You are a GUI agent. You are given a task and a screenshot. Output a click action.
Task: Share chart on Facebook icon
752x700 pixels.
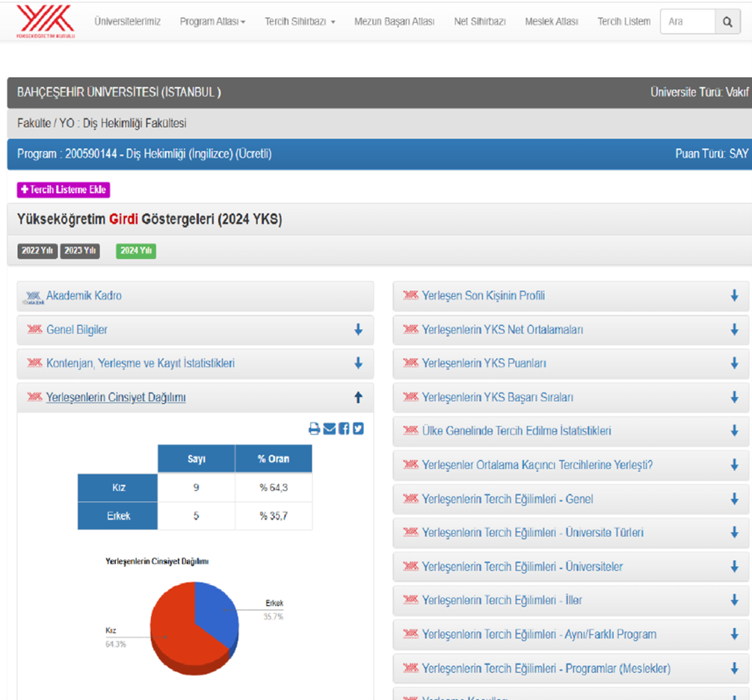(x=344, y=429)
